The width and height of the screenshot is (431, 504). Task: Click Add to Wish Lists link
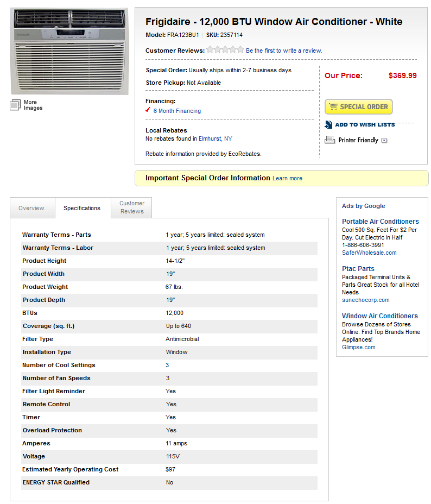[x=365, y=124]
